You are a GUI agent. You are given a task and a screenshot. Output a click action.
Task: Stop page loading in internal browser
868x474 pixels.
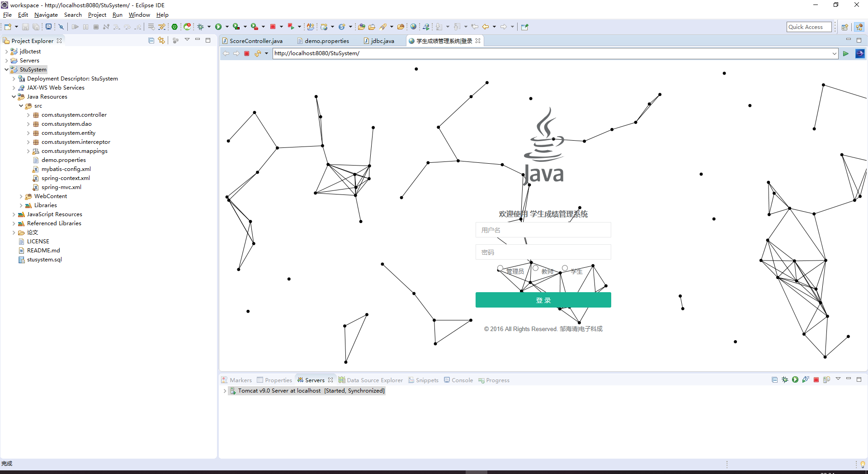pos(247,53)
